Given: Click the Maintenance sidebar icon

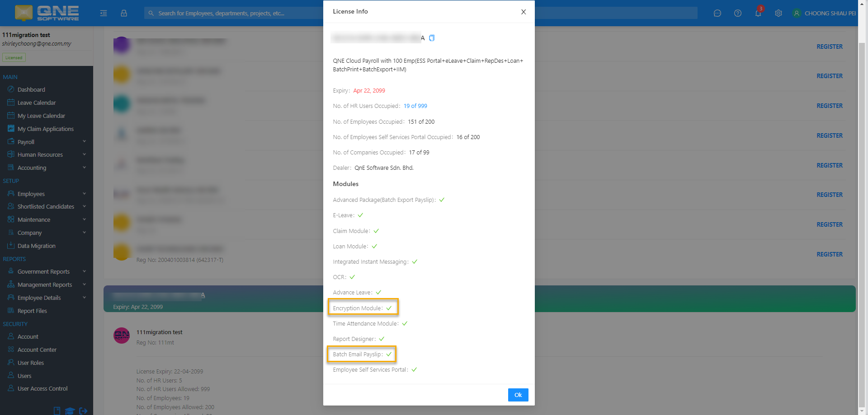Looking at the screenshot, I should [x=11, y=219].
